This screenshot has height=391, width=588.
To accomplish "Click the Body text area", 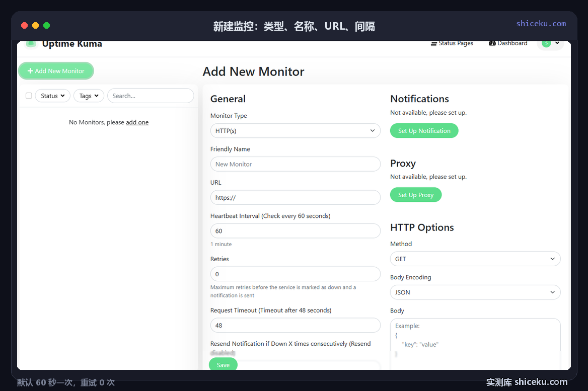I will 475,344.
